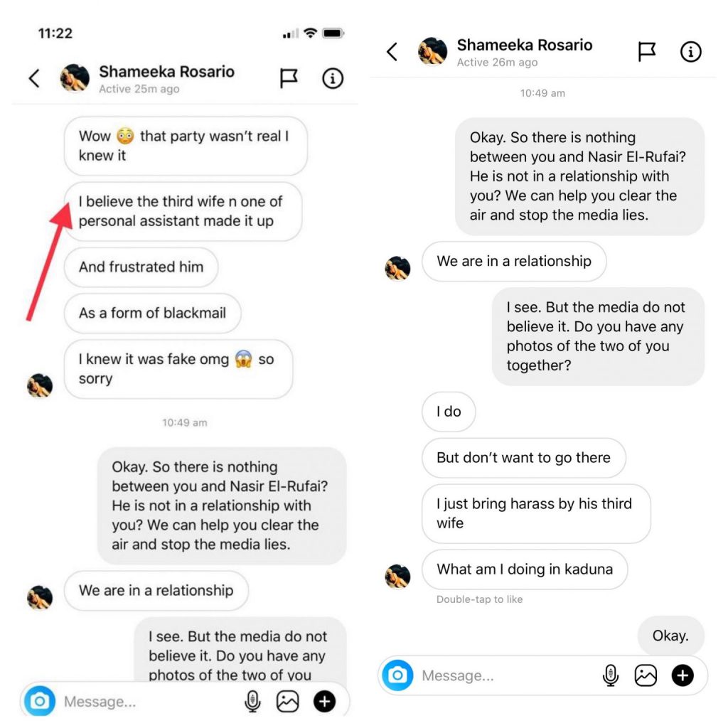Tap the avatar beside "I knew it was fake" message
The height and width of the screenshot is (728, 728).
pos(40,386)
